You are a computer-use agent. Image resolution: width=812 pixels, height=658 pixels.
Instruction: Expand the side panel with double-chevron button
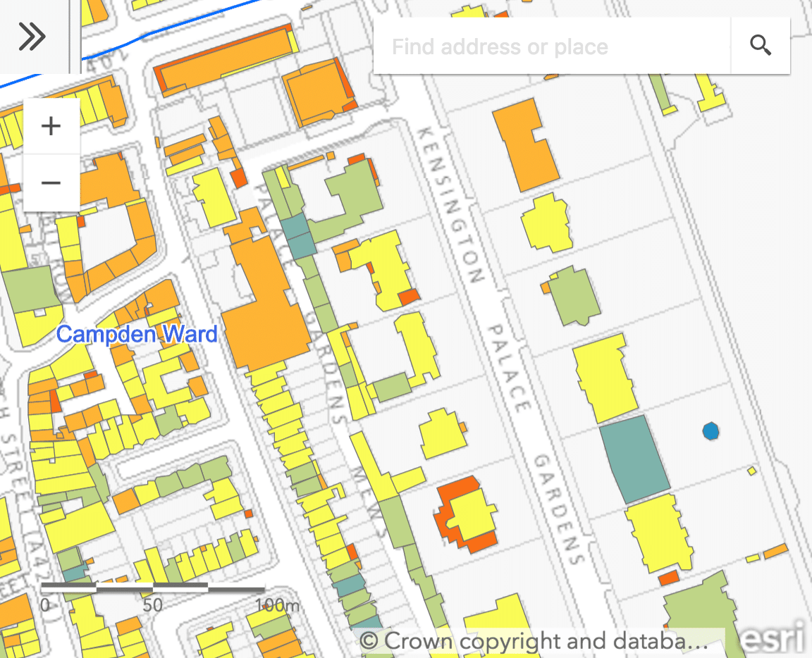click(32, 37)
